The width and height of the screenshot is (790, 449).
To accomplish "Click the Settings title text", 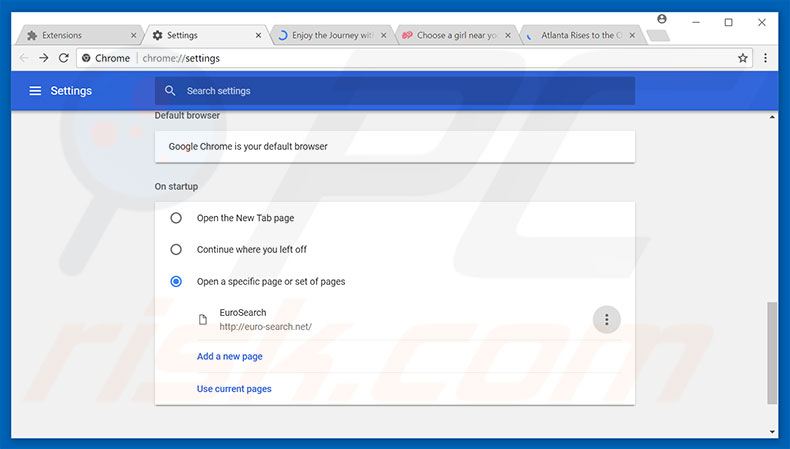I will pyautogui.click(x=71, y=91).
